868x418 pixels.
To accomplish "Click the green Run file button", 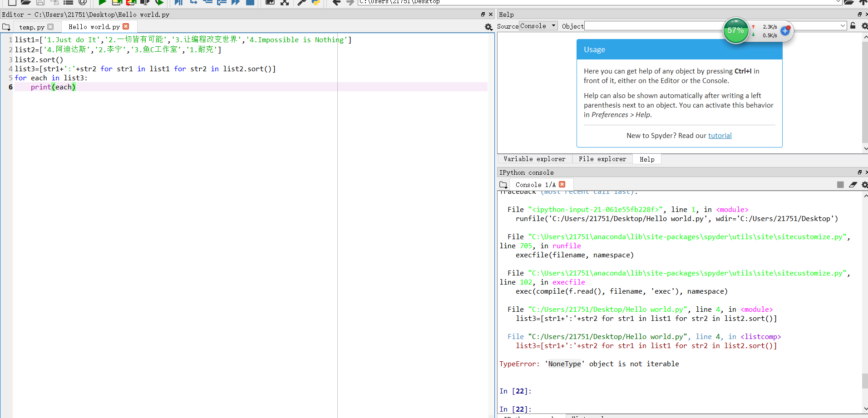I will coord(102,2).
